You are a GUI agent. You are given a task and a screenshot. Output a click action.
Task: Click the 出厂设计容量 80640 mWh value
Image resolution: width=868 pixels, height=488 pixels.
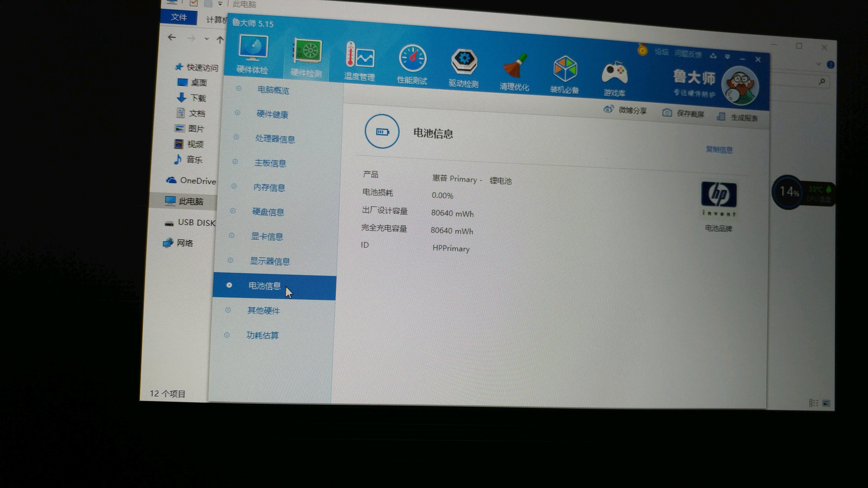(452, 213)
